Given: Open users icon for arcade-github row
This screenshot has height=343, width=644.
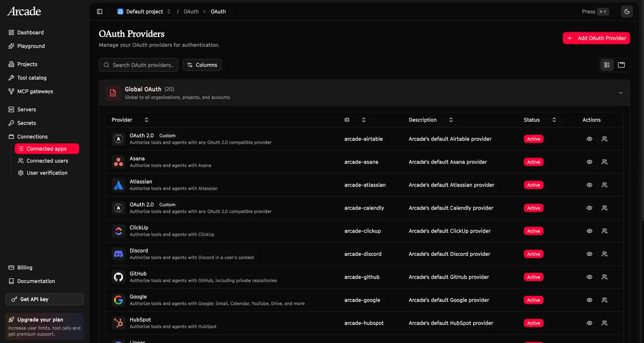Looking at the screenshot, I should [x=605, y=277].
